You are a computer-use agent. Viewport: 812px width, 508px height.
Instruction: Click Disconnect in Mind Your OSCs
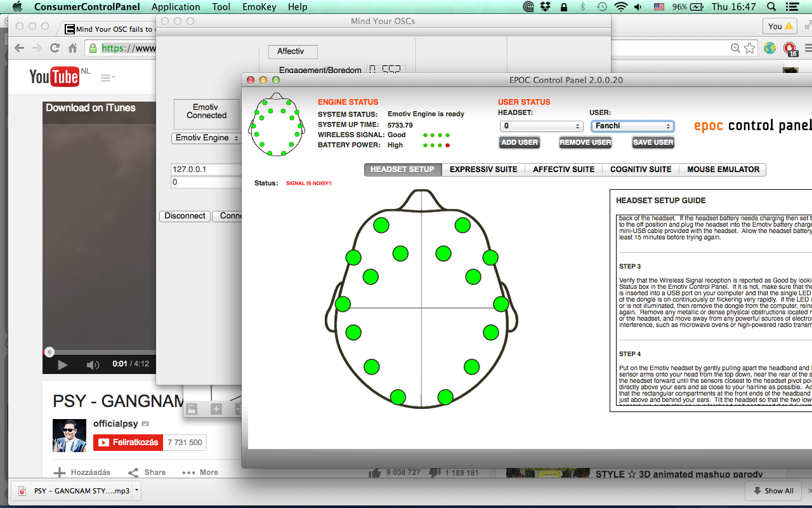coord(185,216)
